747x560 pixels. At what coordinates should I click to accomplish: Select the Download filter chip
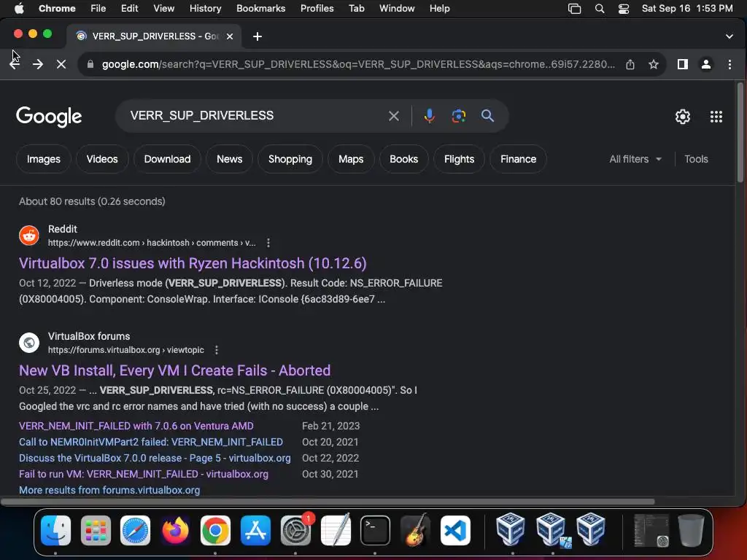coord(167,159)
